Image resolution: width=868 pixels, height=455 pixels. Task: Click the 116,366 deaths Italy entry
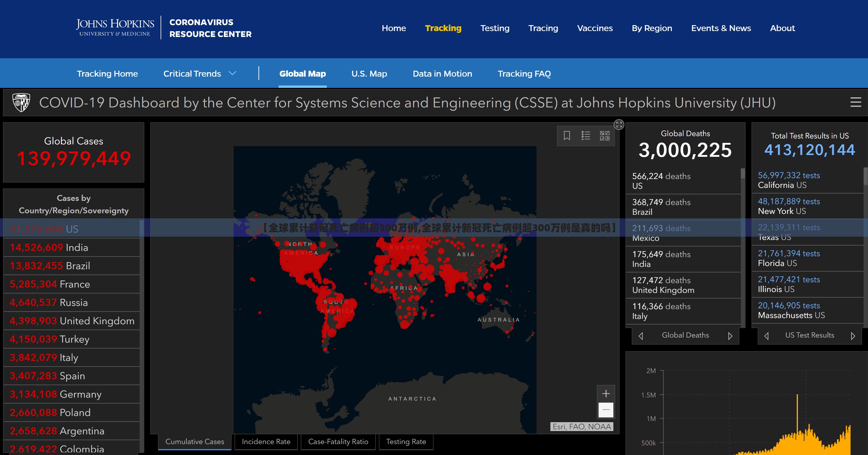[x=683, y=311]
